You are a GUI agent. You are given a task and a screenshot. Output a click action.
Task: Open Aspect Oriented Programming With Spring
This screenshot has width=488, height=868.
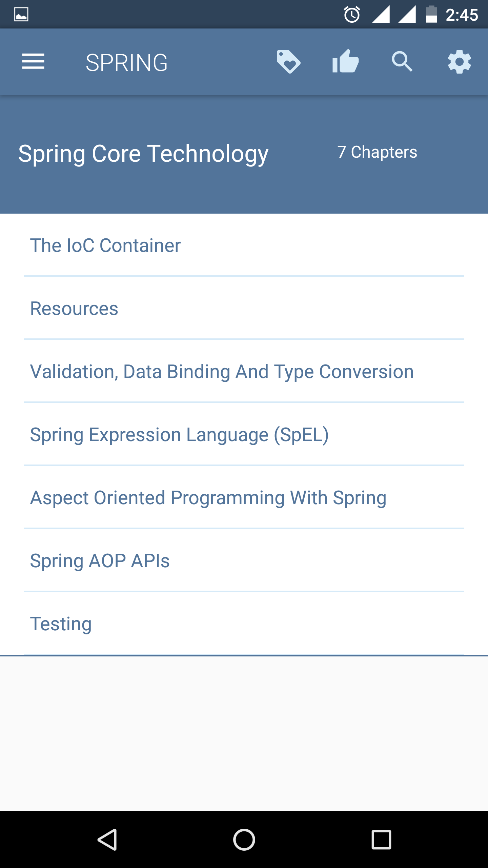click(x=208, y=497)
